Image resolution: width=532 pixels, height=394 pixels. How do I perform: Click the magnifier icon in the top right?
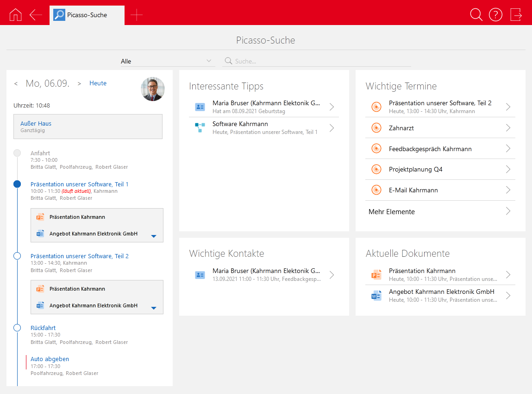[x=476, y=15]
